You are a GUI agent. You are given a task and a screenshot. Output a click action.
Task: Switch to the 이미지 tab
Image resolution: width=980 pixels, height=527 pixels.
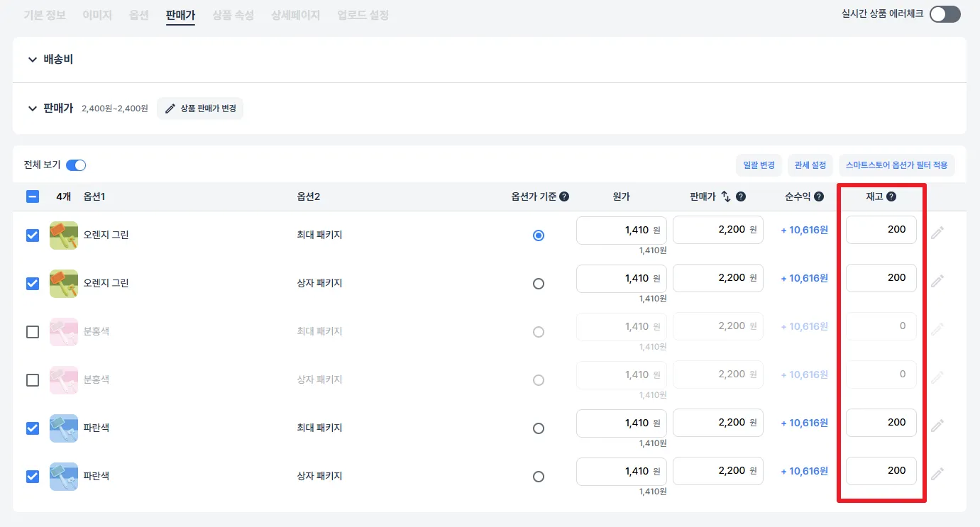pos(97,15)
